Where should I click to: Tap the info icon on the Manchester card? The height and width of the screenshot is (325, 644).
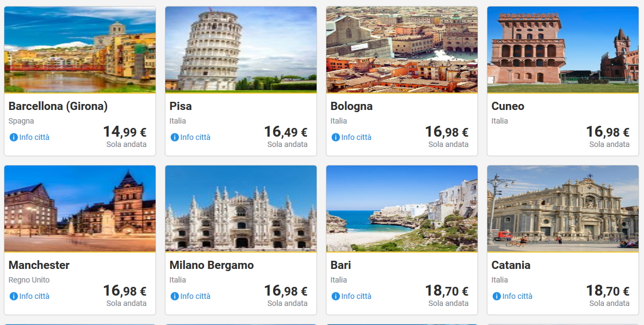(x=14, y=296)
